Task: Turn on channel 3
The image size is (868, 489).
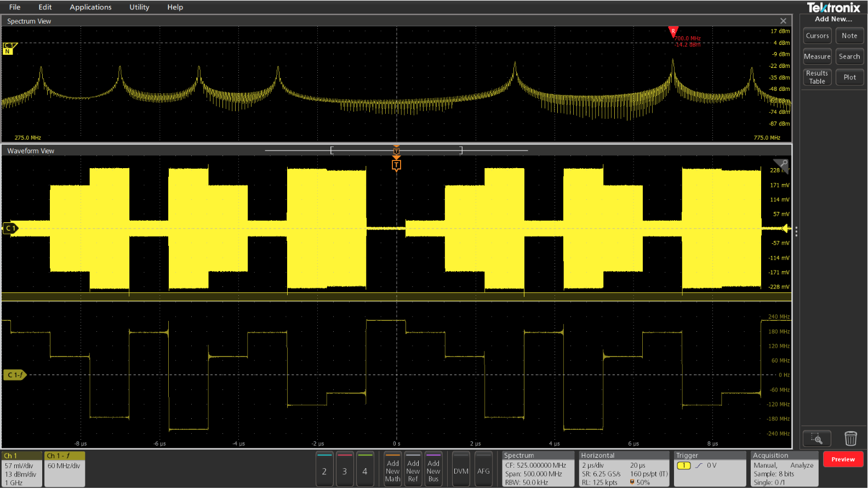Action: pos(345,470)
